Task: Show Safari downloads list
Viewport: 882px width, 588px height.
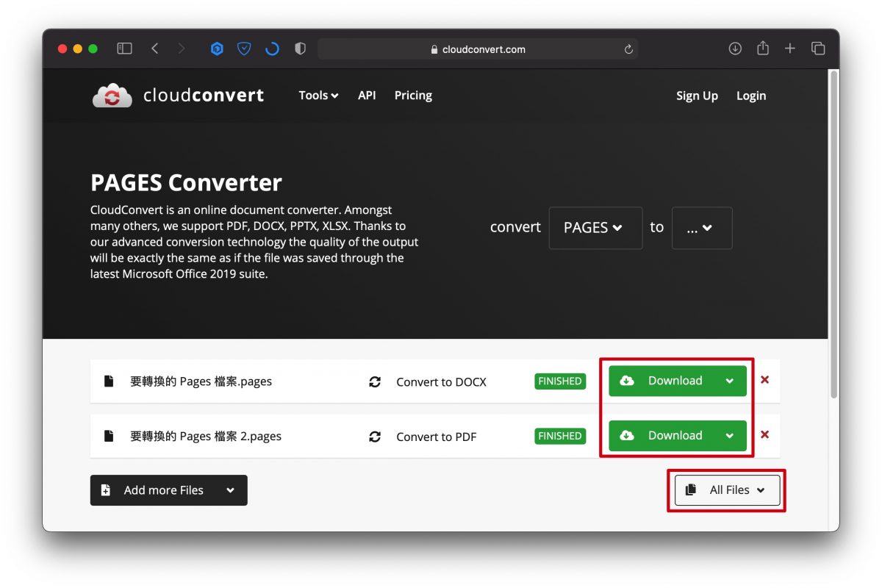Action: point(735,49)
